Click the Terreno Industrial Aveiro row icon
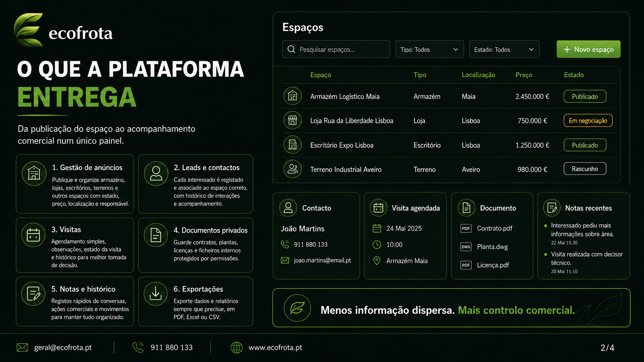Image resolution: width=644 pixels, height=362 pixels. click(293, 169)
